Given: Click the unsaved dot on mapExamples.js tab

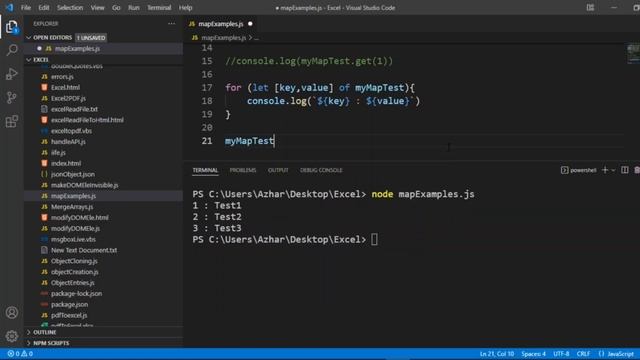Looking at the screenshot, I should [250, 24].
